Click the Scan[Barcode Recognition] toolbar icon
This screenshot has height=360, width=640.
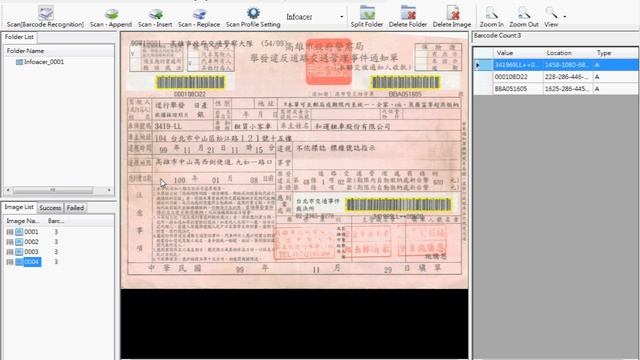click(x=46, y=13)
